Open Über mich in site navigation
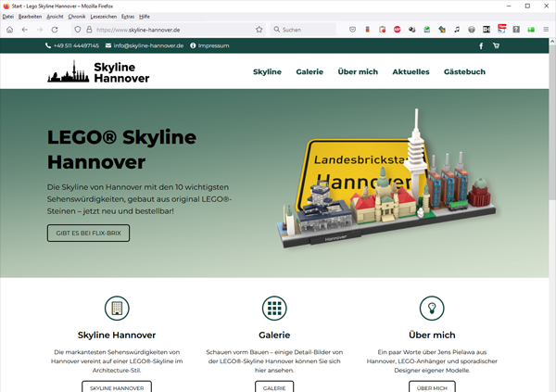The width and height of the screenshot is (556, 392). click(358, 72)
